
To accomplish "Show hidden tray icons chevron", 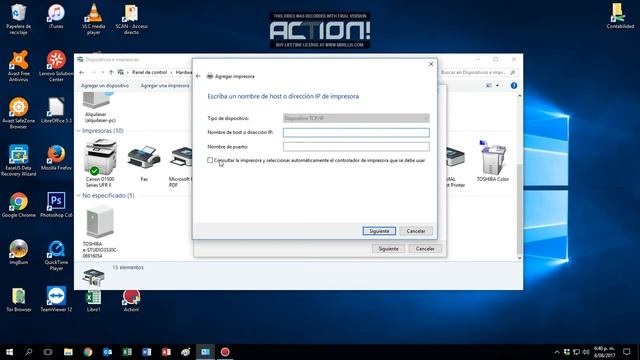I will coord(557,352).
